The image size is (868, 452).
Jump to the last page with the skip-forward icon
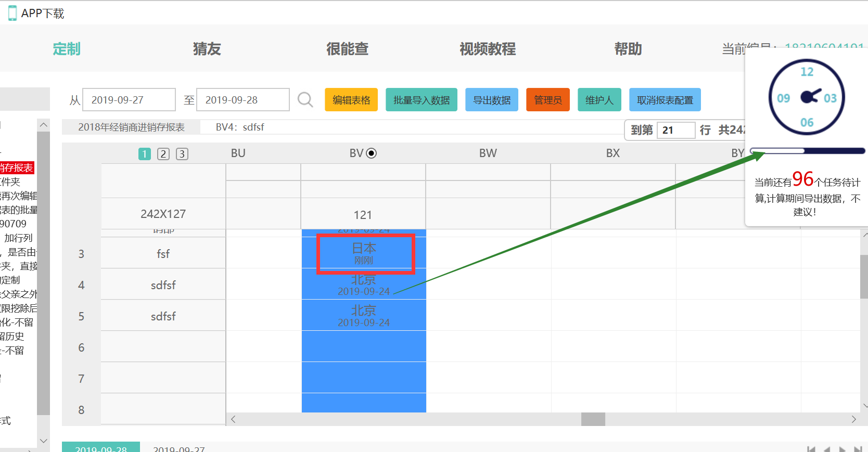[858, 449]
